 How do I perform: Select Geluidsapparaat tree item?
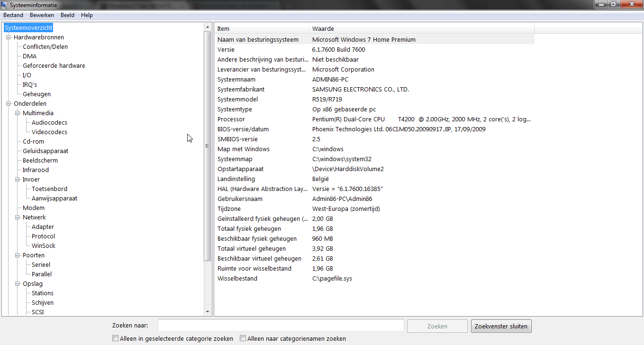coord(45,151)
